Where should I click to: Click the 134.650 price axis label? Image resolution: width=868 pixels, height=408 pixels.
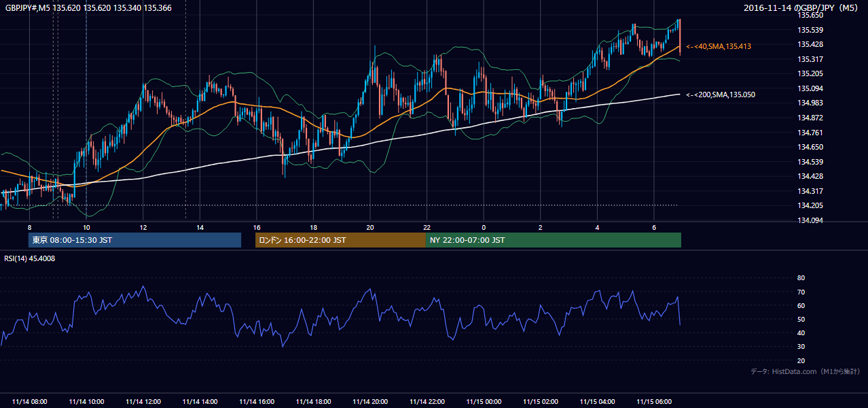[x=810, y=147]
